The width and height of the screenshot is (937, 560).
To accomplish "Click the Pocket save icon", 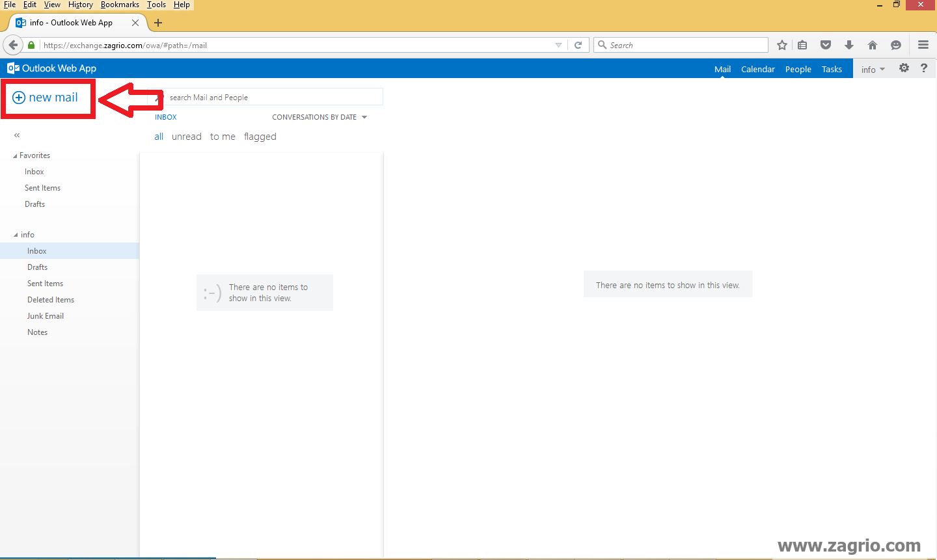I will click(x=826, y=45).
